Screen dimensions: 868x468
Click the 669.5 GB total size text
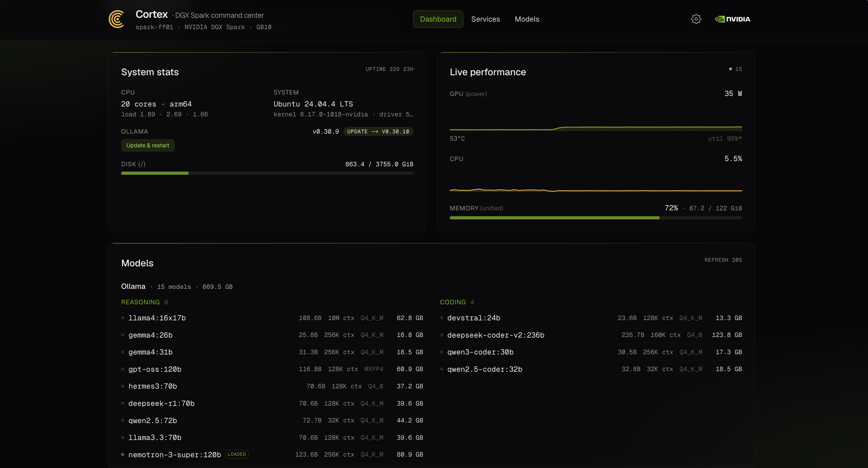[x=217, y=287]
